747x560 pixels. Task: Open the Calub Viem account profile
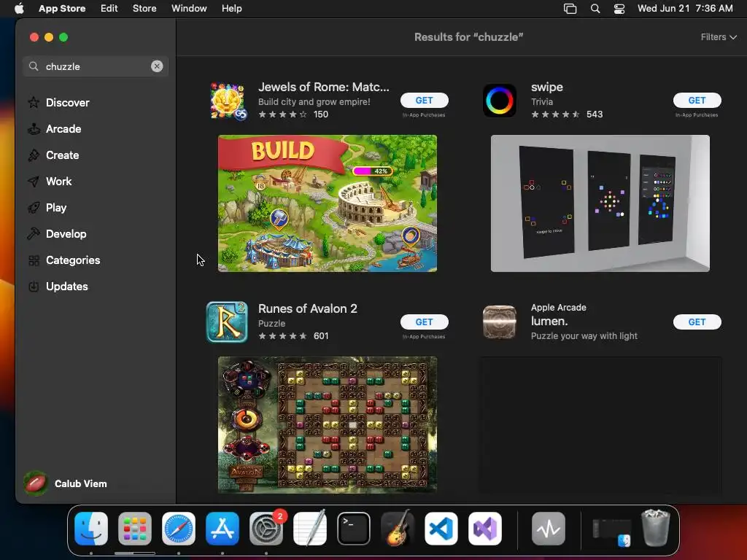(x=66, y=483)
